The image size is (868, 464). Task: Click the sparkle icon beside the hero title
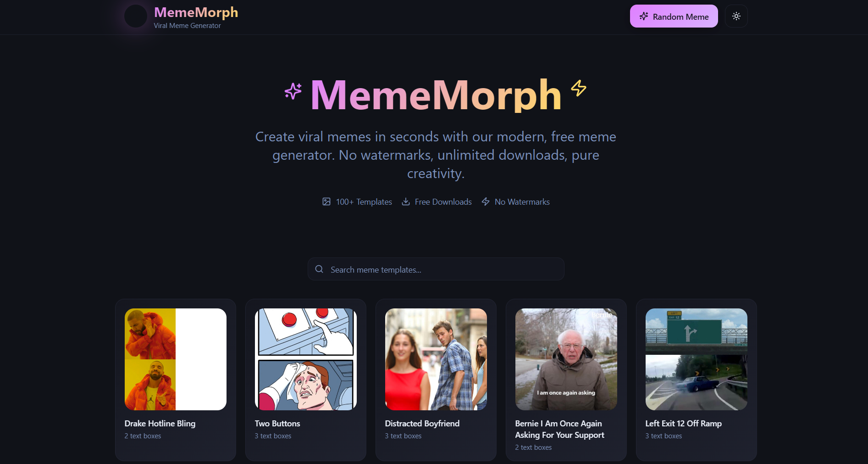tap(293, 91)
